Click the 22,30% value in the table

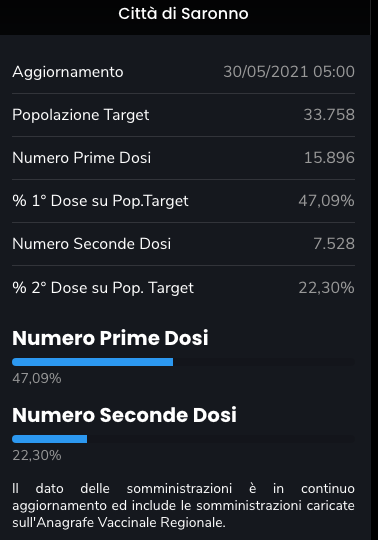click(x=326, y=288)
